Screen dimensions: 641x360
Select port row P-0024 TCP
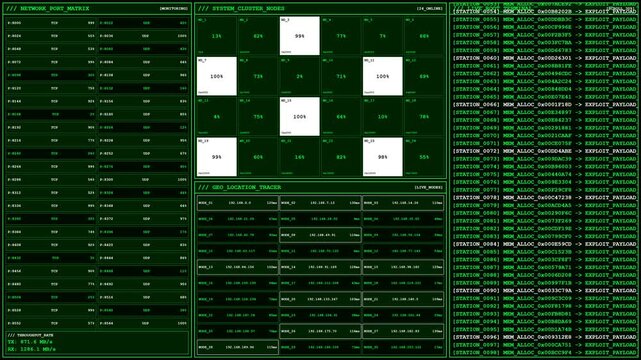coord(51,36)
